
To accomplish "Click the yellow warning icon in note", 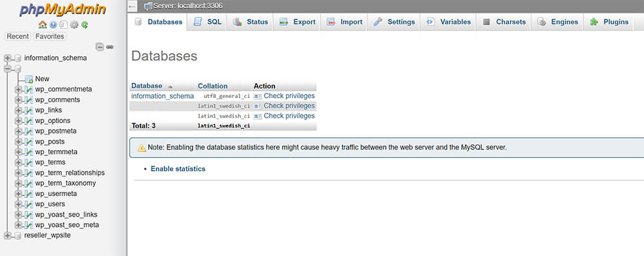I will tap(142, 148).
